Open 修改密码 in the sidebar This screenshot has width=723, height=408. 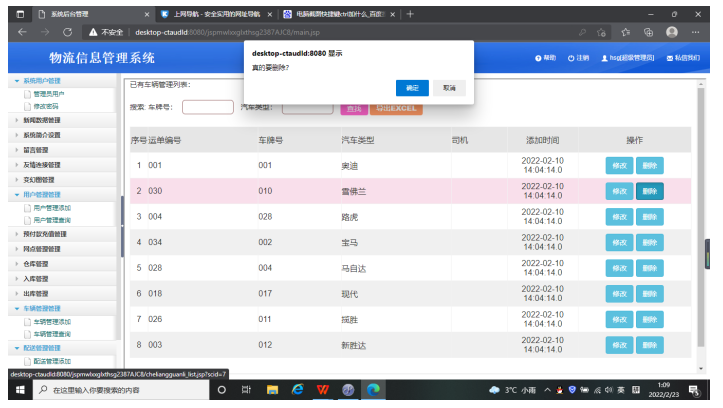coord(46,106)
